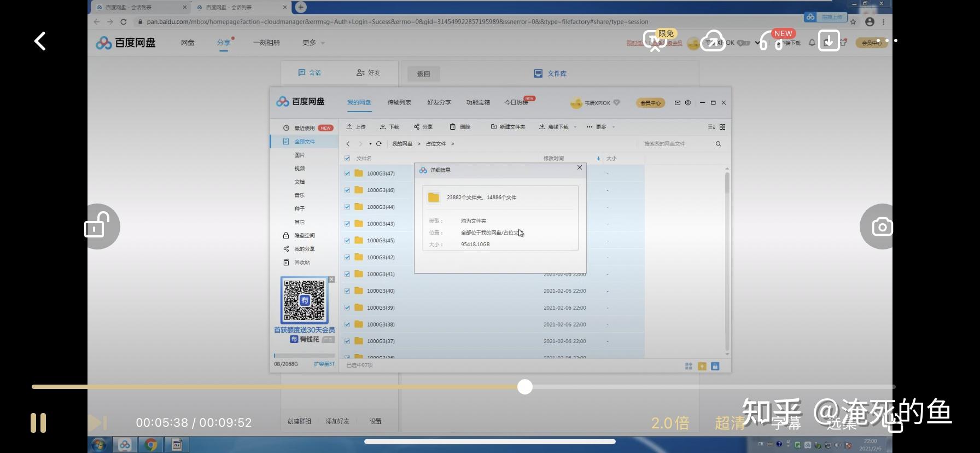Tap the download video icon in the player bar
980x453 pixels.
coord(829,41)
